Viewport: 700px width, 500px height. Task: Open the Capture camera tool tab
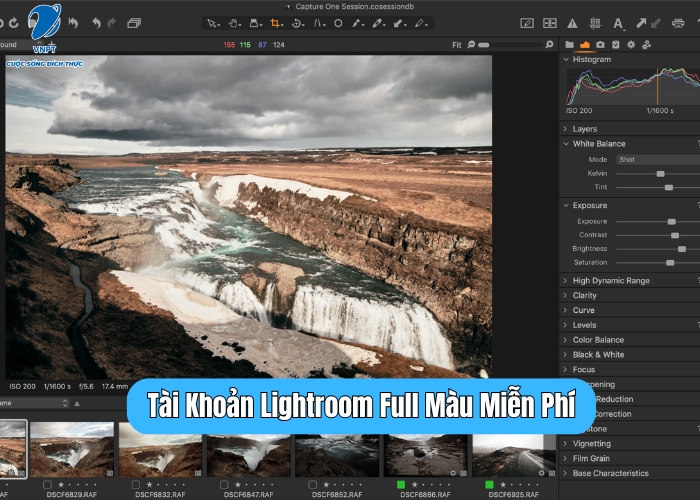[600, 44]
